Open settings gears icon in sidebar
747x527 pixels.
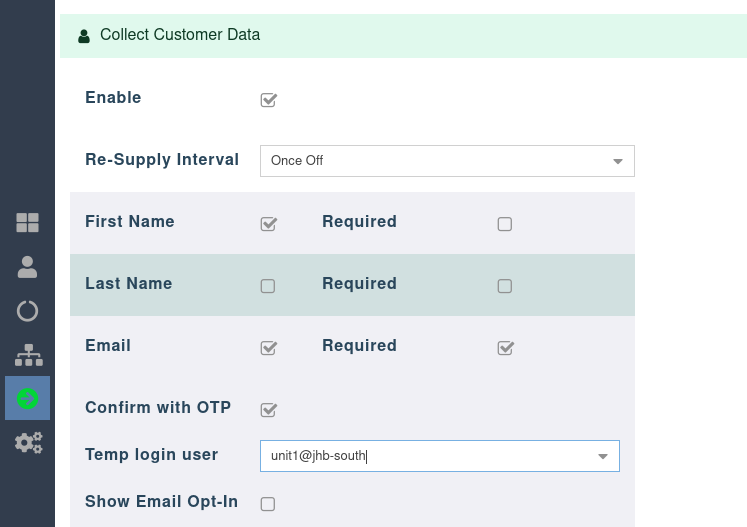(x=27, y=442)
